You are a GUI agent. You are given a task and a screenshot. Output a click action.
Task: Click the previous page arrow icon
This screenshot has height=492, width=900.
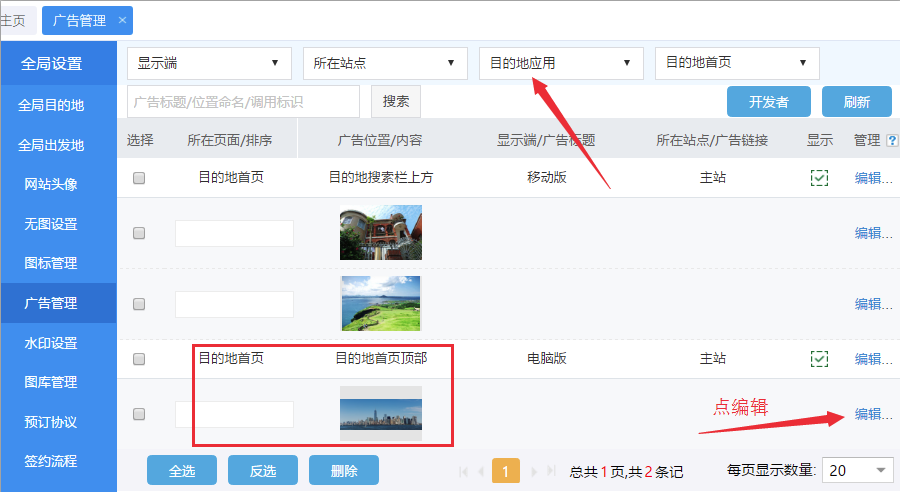pyautogui.click(x=481, y=471)
